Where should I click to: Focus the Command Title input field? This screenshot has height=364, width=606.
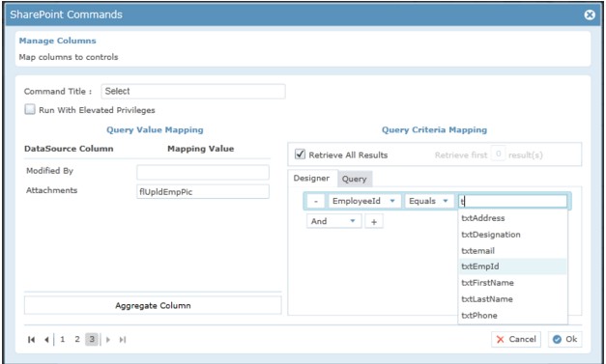[193, 92]
